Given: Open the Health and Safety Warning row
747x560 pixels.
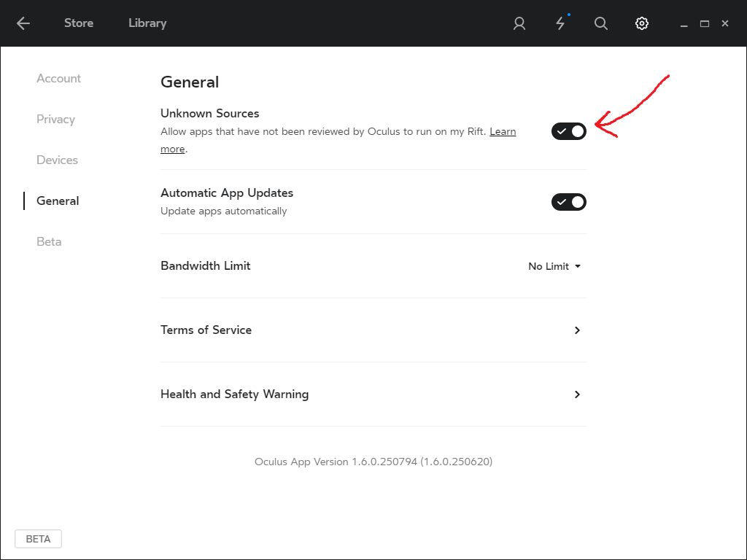Looking at the screenshot, I should (373, 394).
